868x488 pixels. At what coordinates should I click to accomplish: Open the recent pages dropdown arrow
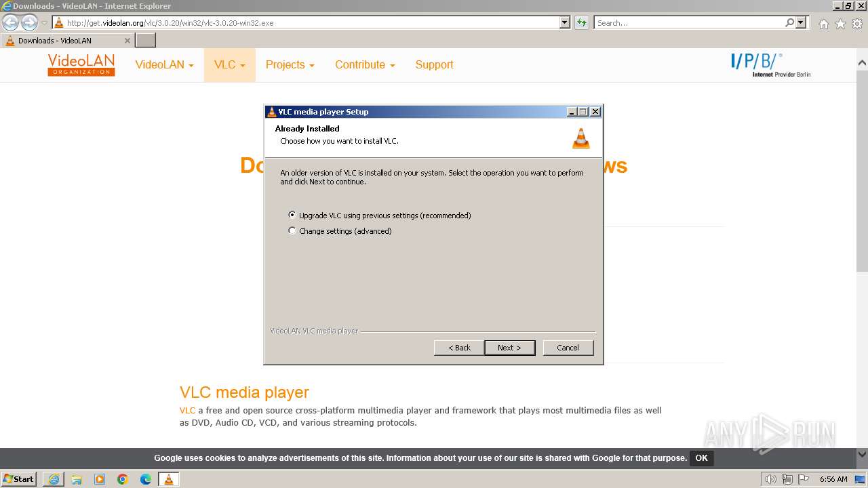click(44, 23)
